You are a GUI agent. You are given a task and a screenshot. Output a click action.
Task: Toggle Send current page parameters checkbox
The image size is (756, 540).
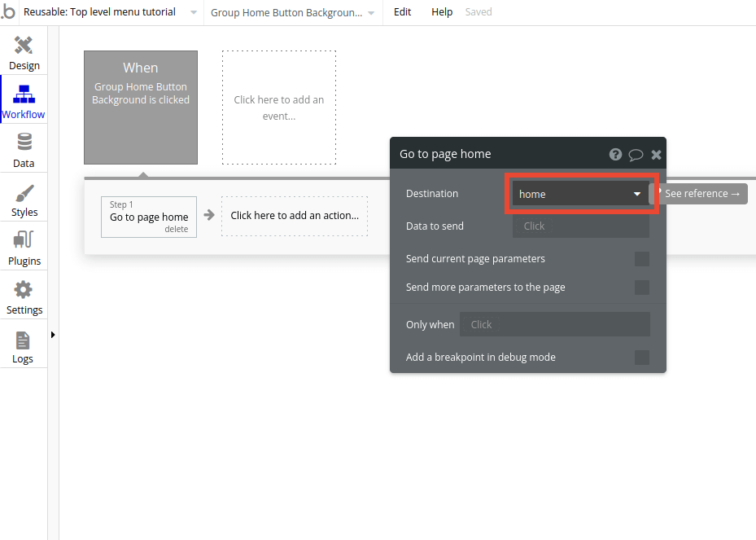tap(642, 259)
